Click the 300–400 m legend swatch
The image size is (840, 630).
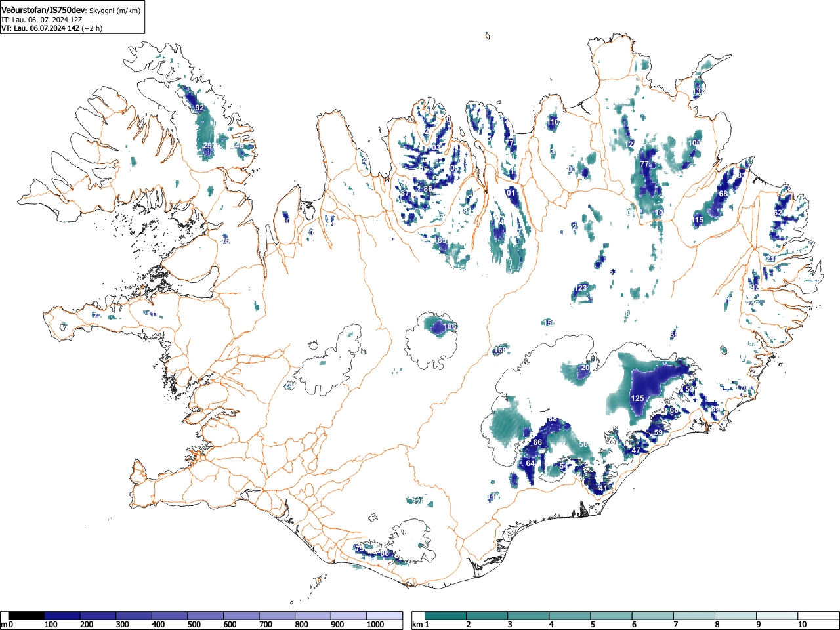click(x=134, y=616)
